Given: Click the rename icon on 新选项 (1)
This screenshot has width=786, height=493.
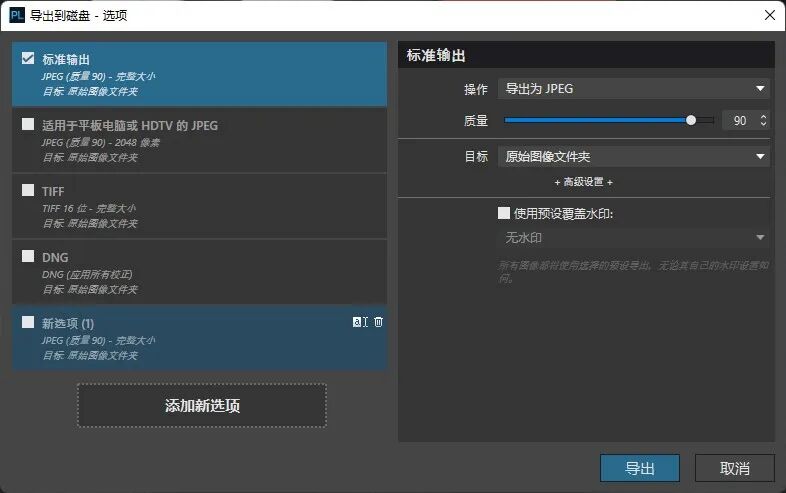Looking at the screenshot, I should pos(360,322).
